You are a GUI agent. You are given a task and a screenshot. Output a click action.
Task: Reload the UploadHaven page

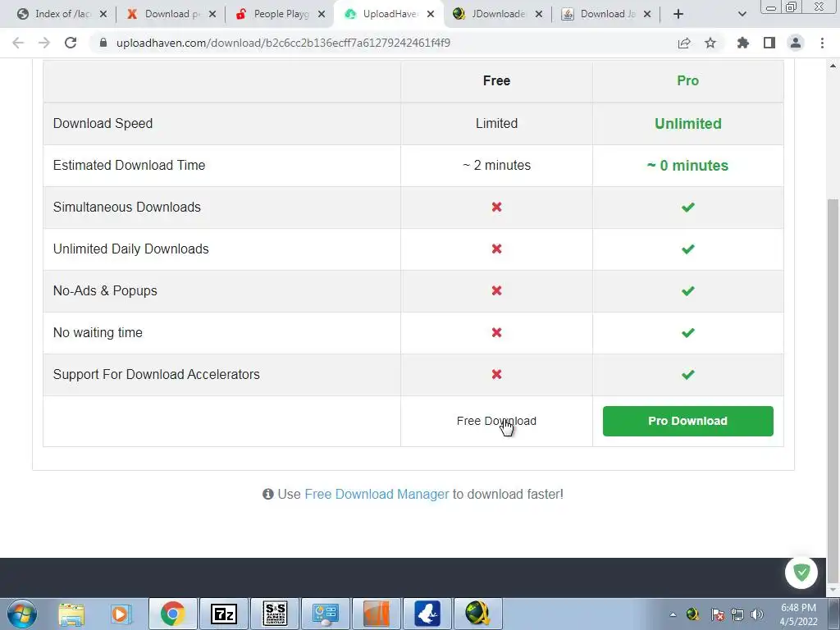[71, 43]
